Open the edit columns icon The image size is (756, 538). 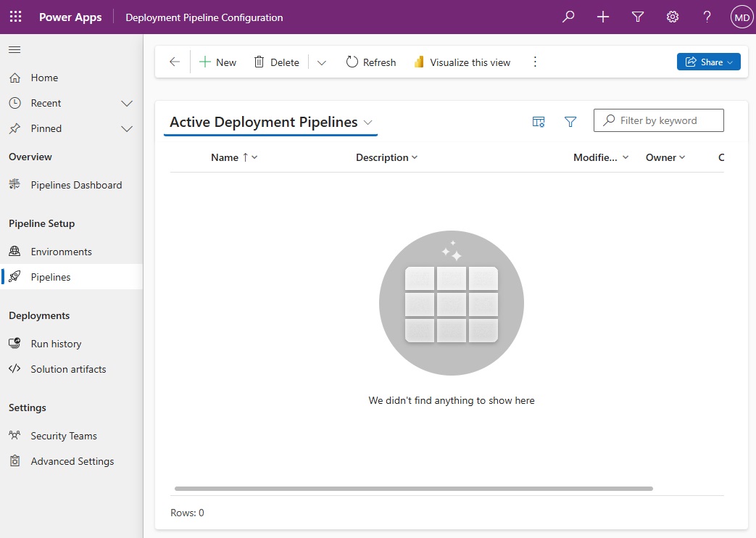click(x=539, y=122)
